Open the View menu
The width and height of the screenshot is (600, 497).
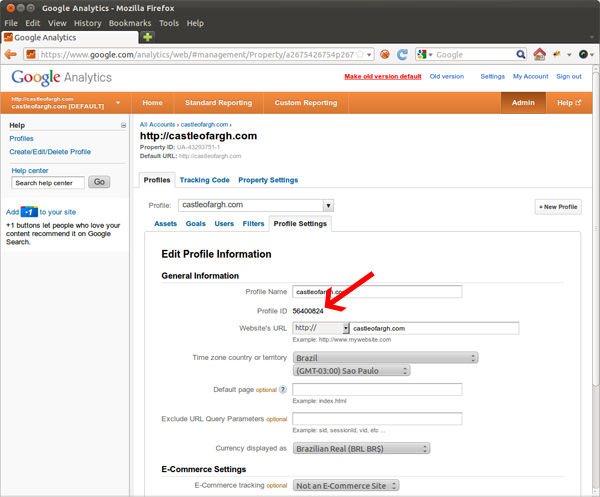click(57, 23)
